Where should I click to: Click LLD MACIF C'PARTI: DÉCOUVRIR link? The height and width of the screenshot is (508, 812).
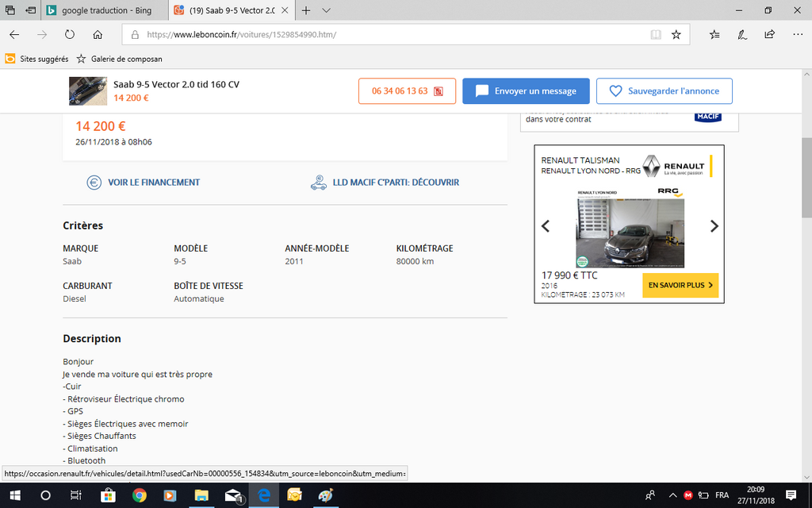[x=396, y=183]
